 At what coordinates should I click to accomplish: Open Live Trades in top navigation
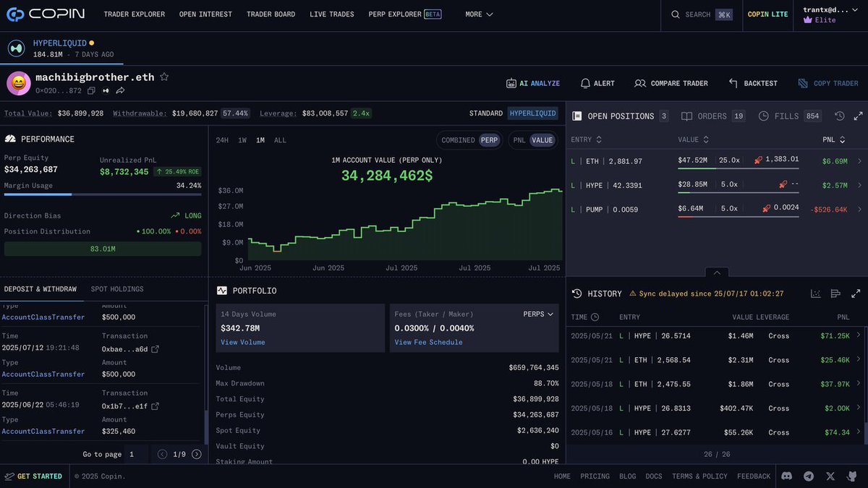(x=331, y=14)
